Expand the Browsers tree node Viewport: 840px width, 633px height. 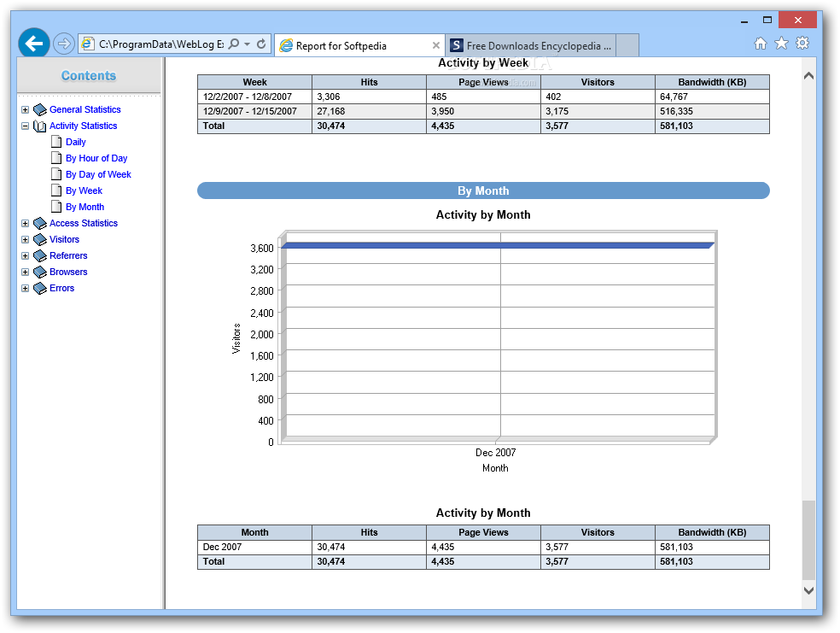[x=25, y=272]
